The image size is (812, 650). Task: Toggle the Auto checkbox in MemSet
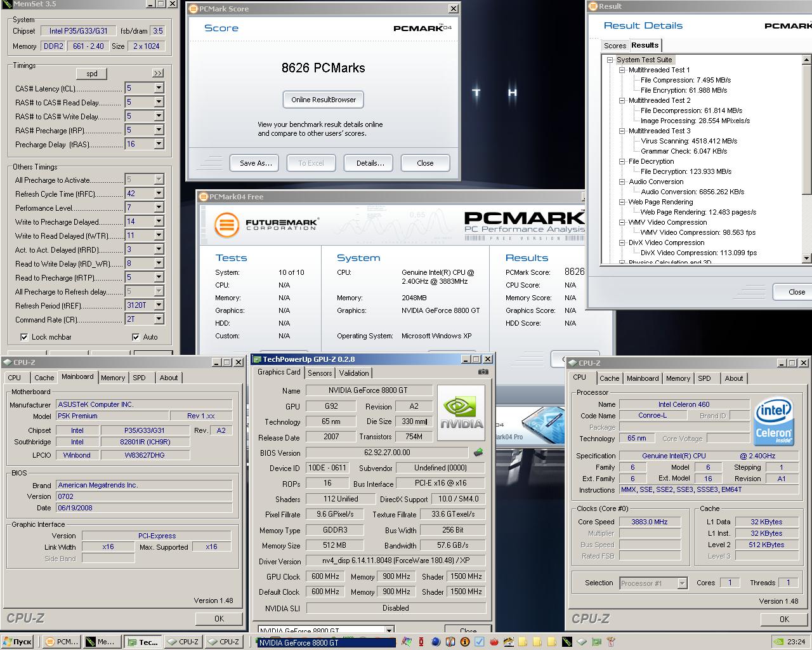[x=135, y=337]
